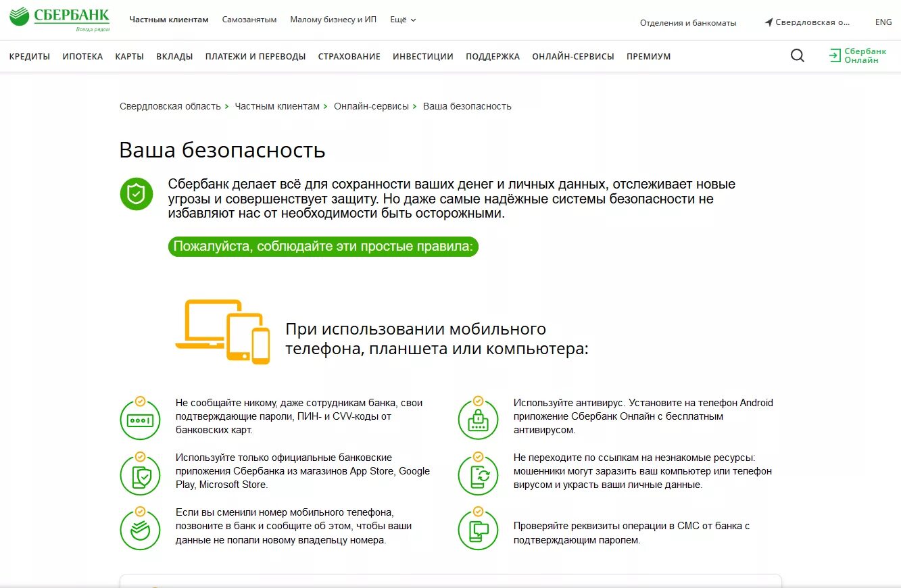Click the phone shield icon beside official apps tip
The image size is (901, 588).
tap(140, 473)
